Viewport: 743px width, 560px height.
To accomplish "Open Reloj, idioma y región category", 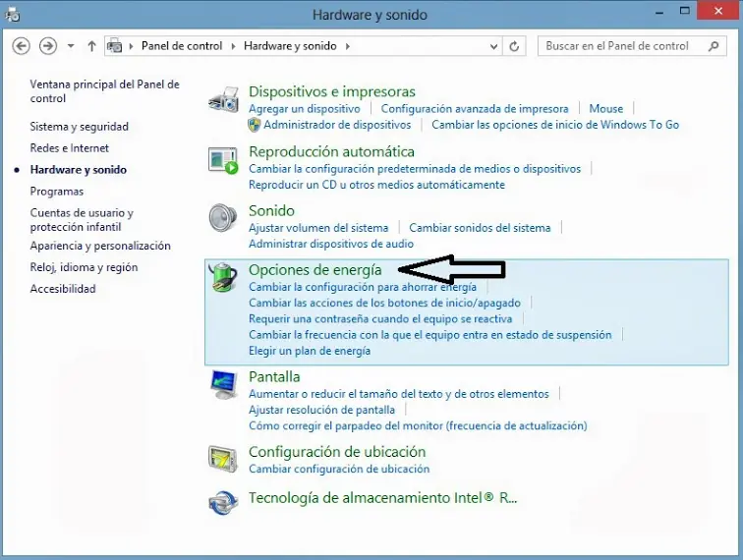I will point(84,267).
